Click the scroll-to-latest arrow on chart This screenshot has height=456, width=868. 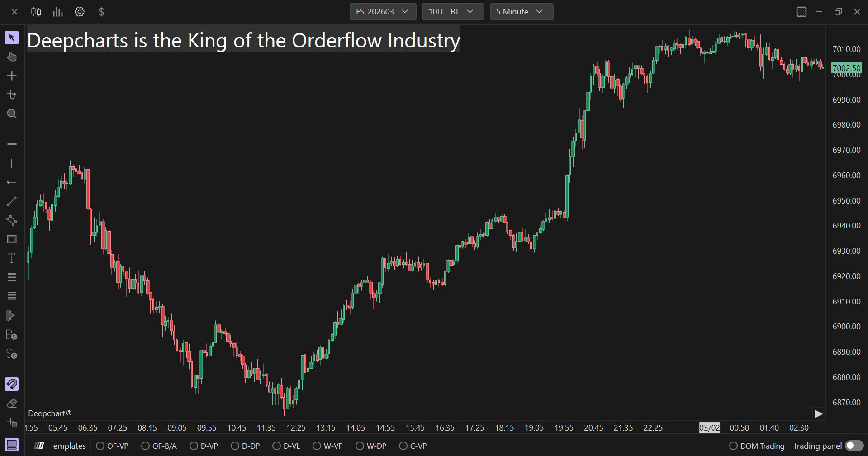click(818, 413)
